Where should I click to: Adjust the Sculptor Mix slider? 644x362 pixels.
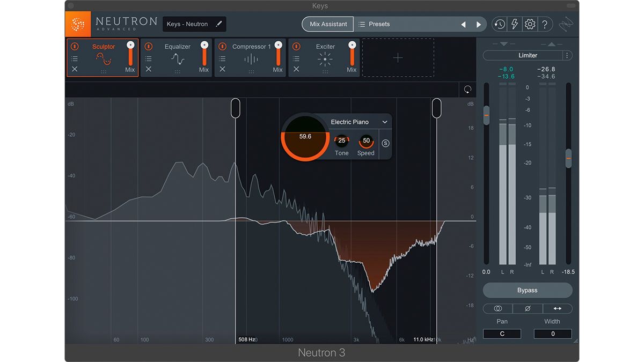(130, 53)
